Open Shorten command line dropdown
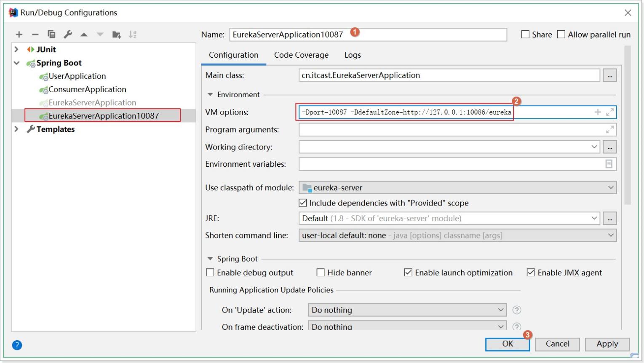The width and height of the screenshot is (644, 363). pos(611,235)
